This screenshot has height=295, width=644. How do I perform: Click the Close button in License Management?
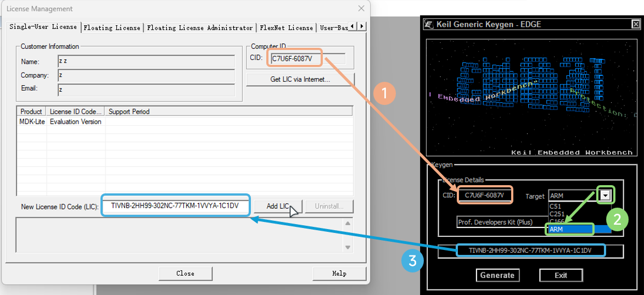(x=185, y=273)
